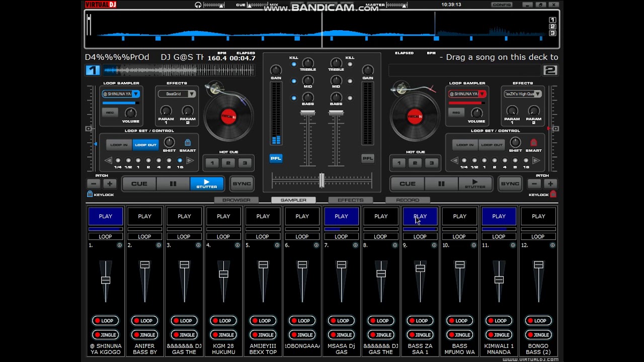Toggle LOOP under sample slot 4 play
Screen dimensions: 644x362
pyautogui.click(x=223, y=236)
